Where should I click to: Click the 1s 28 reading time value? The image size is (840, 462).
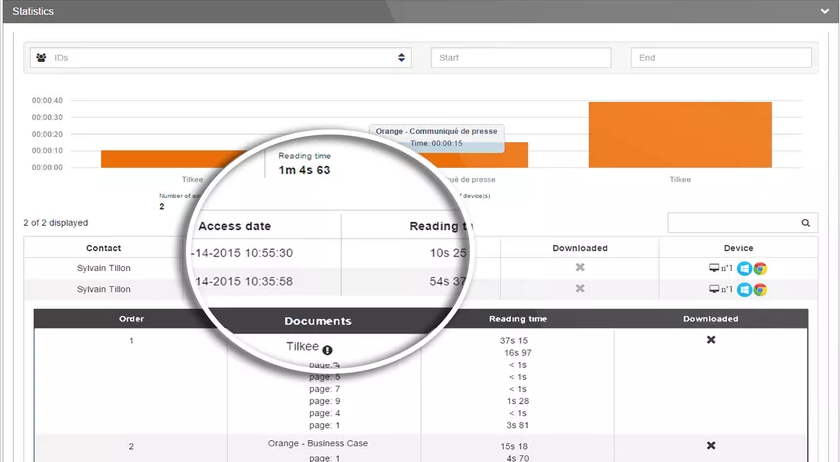[518, 401]
